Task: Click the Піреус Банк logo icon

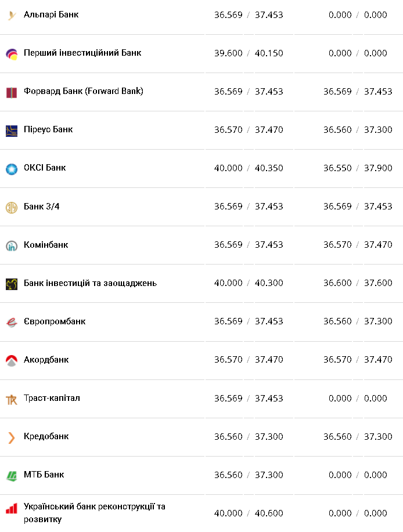Action: coord(12,130)
